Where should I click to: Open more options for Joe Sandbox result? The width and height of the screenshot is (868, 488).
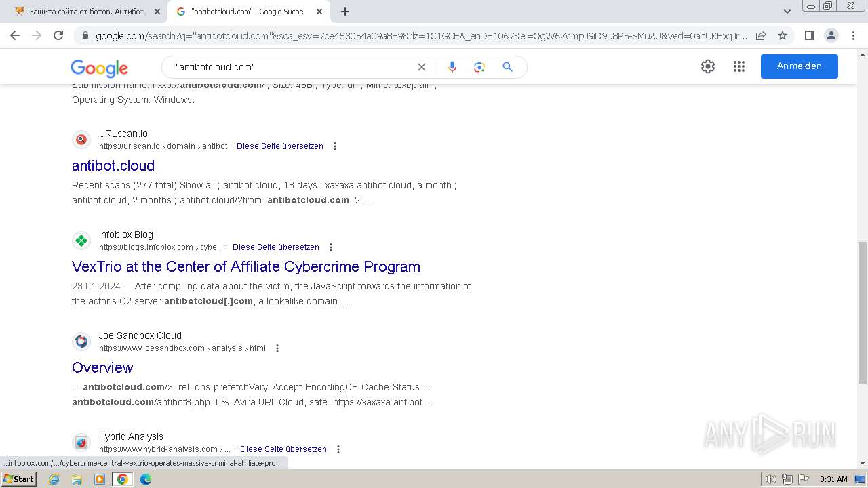tap(277, 348)
